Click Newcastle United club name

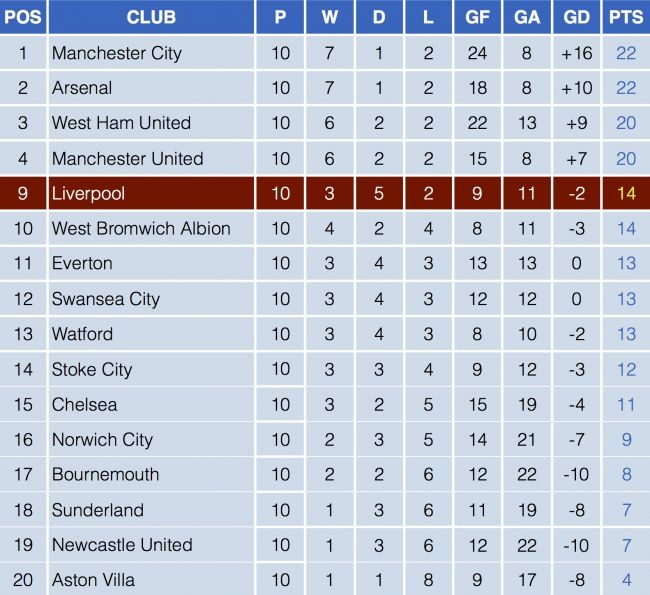pyautogui.click(x=122, y=545)
